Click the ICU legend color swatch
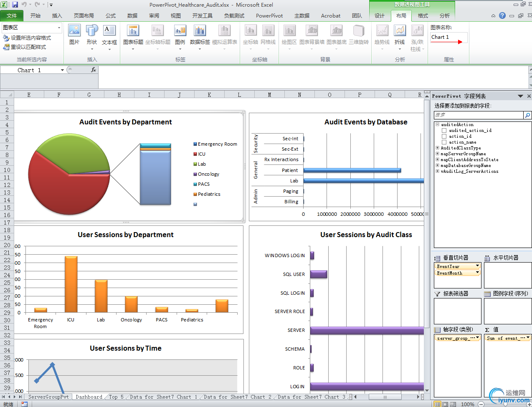Image resolution: width=532 pixels, height=407 pixels. [x=195, y=154]
